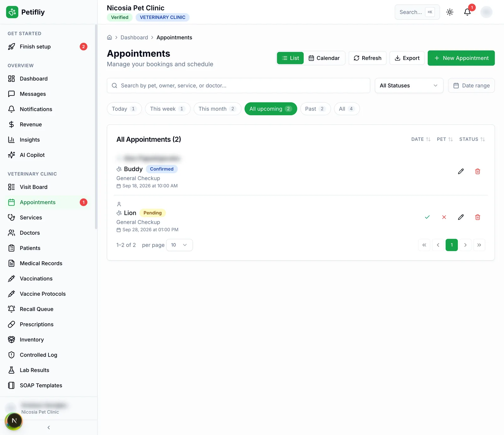This screenshot has width=504, height=435.
Task: Sort appointments by PET
Action: point(445,139)
